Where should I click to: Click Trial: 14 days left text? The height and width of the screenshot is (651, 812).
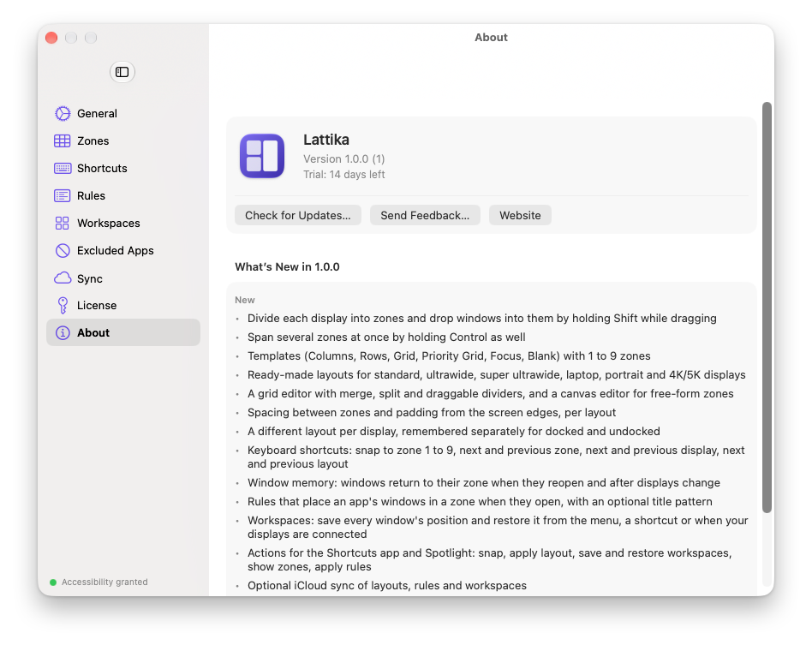pos(343,175)
